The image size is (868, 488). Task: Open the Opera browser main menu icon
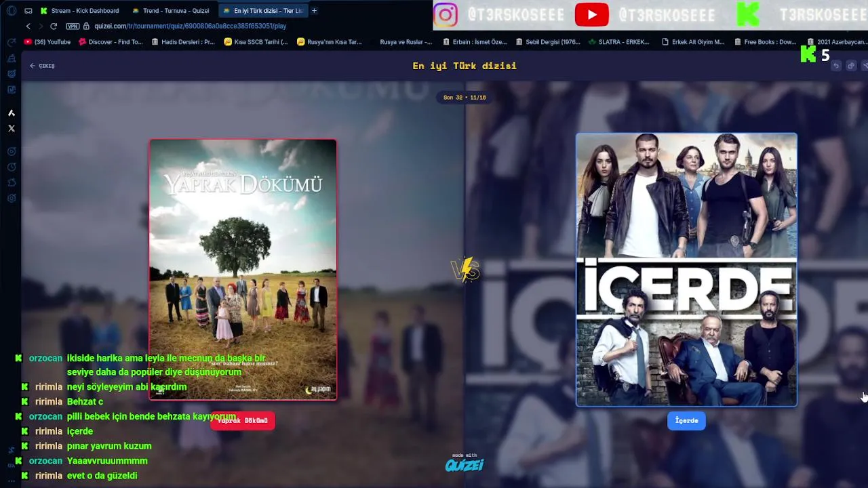(x=12, y=11)
